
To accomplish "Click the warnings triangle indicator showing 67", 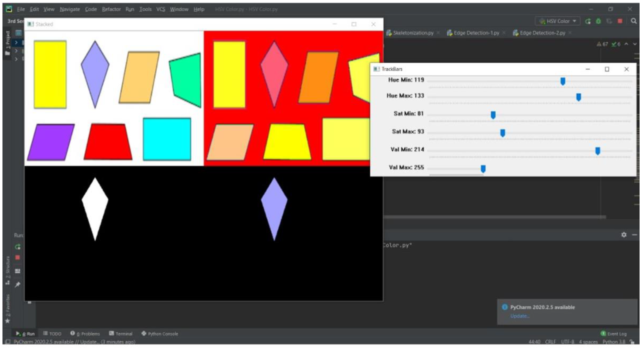I will point(602,44).
